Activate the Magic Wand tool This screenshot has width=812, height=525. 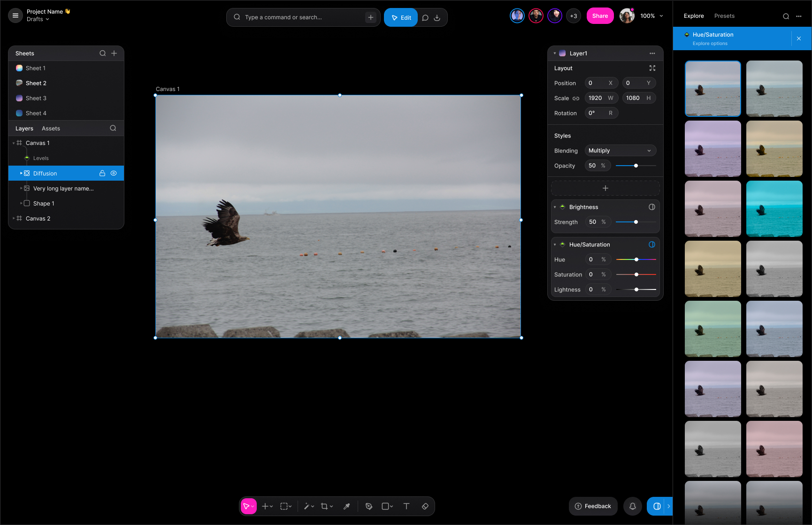(307, 506)
